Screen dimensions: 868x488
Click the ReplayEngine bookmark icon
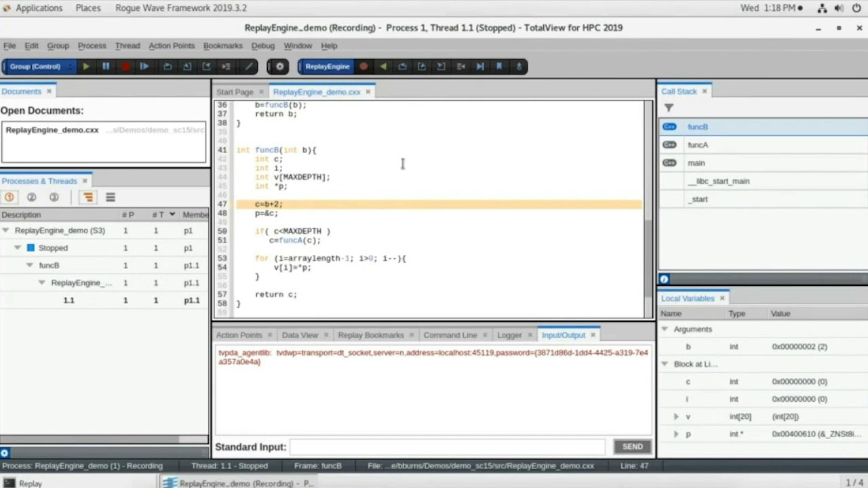tap(499, 66)
